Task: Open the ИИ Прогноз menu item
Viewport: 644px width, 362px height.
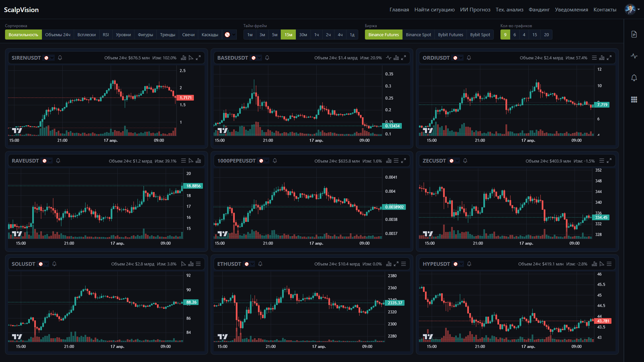Action: tap(475, 10)
